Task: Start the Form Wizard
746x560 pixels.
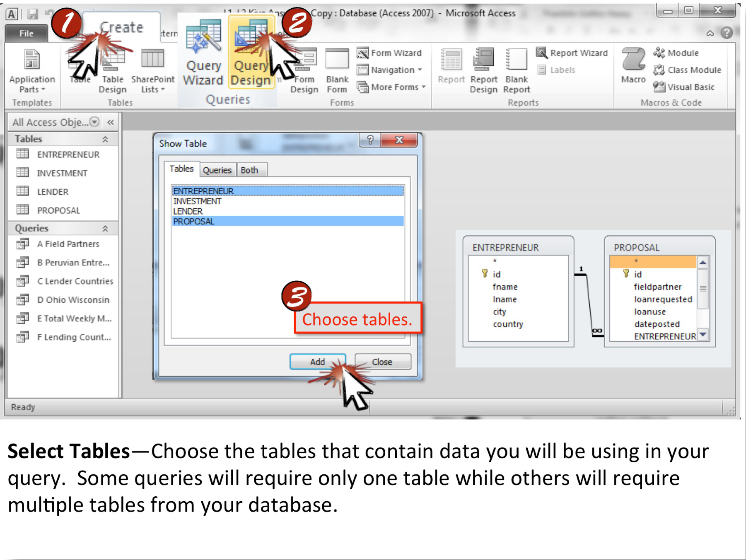Action: [x=389, y=53]
